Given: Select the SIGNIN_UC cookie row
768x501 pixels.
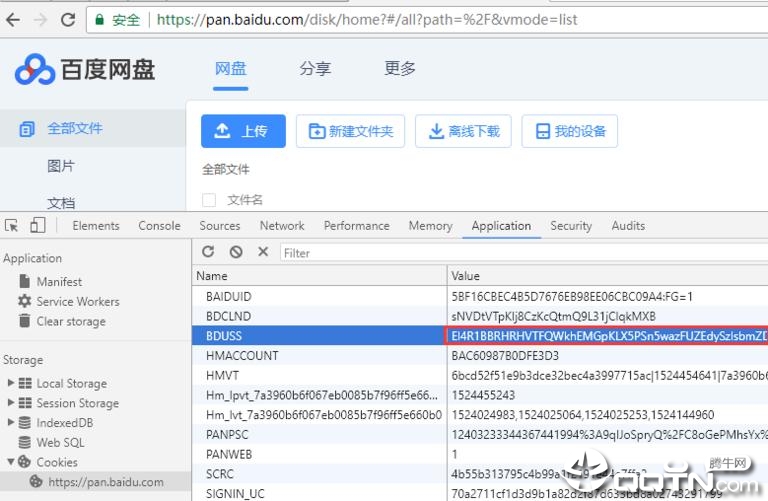Looking at the screenshot, I should point(480,493).
